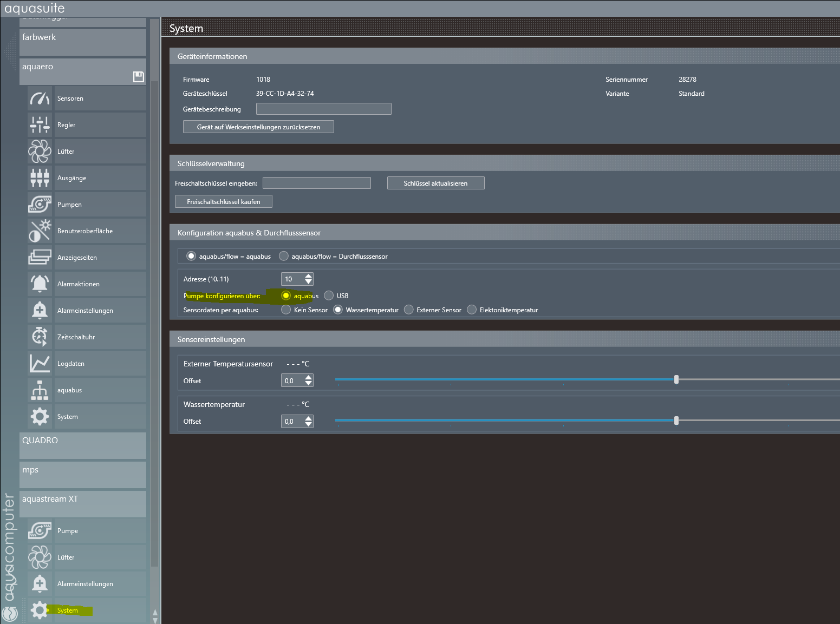Screen dimensions: 840x624
Task: Click the aquaero save disk icon
Action: coord(139,77)
